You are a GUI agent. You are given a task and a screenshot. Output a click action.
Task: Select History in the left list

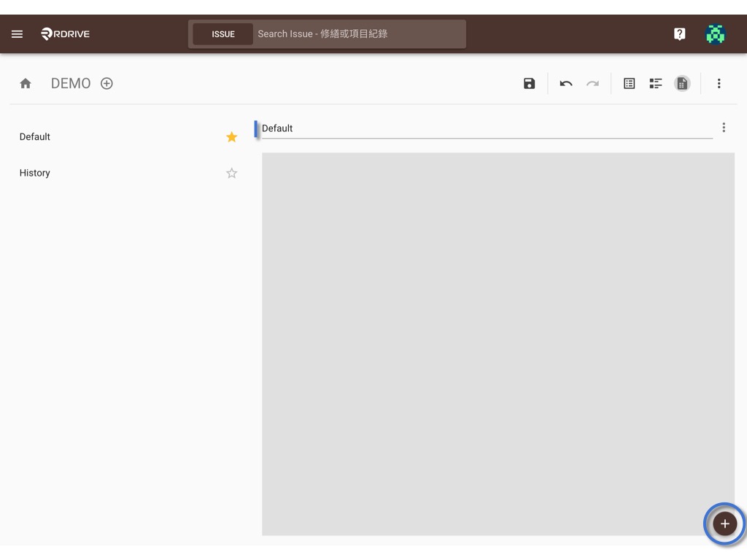(x=128, y=173)
